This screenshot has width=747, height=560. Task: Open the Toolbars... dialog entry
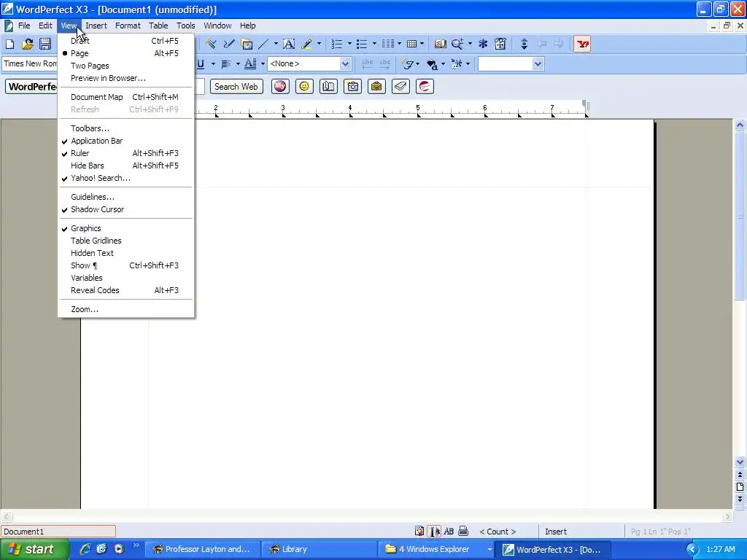click(126, 128)
